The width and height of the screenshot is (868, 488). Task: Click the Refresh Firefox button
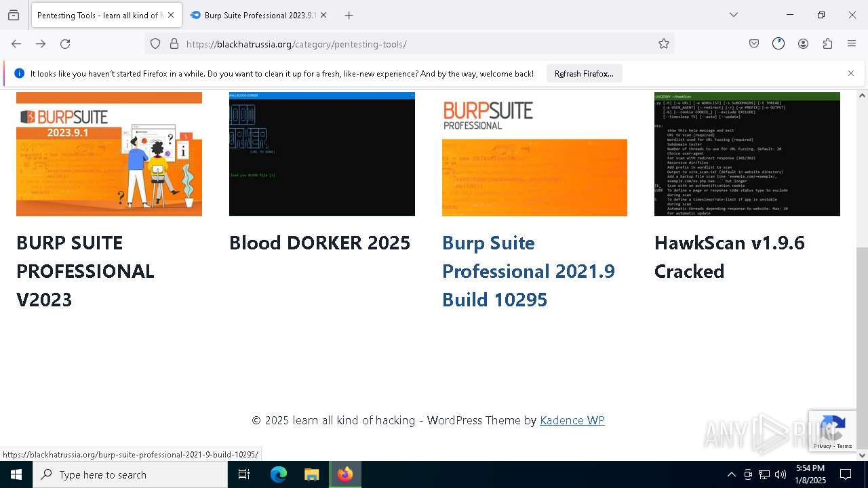pos(584,73)
